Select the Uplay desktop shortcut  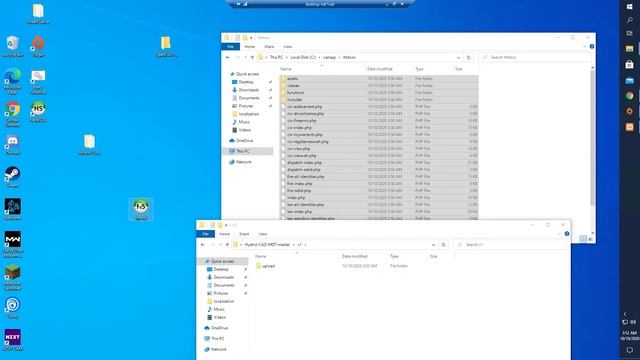pyautogui.click(x=13, y=308)
